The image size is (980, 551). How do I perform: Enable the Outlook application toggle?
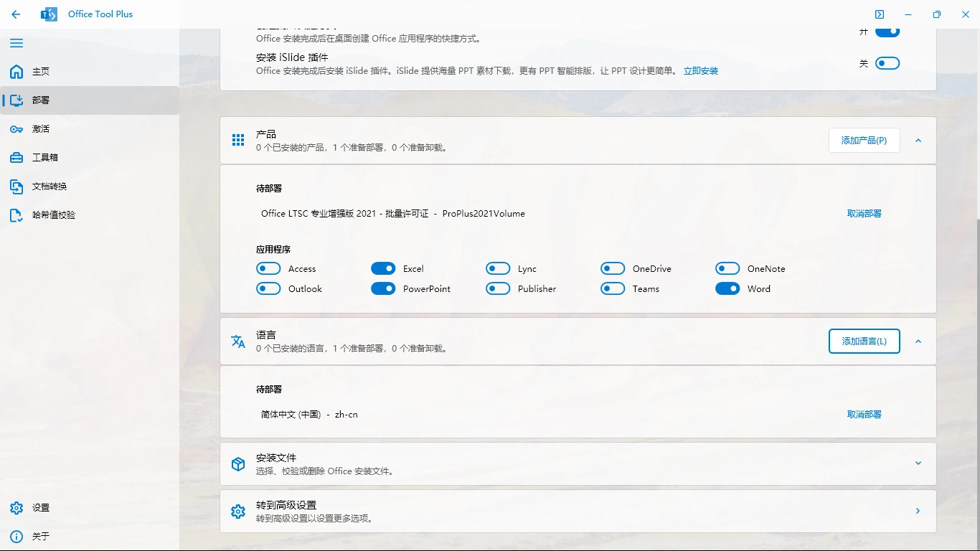pos(268,288)
